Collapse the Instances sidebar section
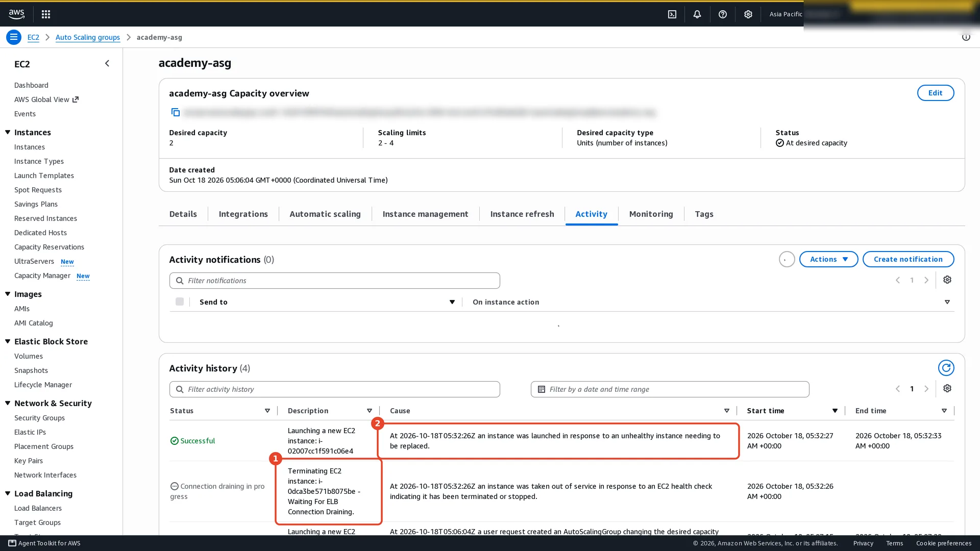The width and height of the screenshot is (980, 551). click(8, 132)
